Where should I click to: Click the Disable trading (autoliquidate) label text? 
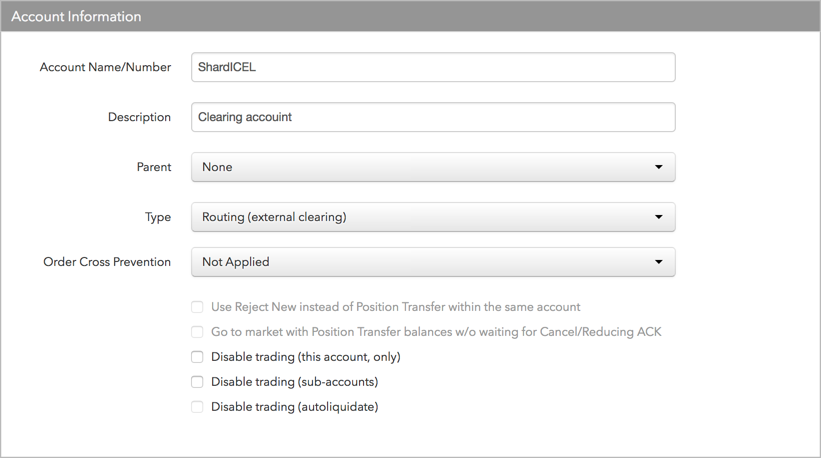point(294,407)
